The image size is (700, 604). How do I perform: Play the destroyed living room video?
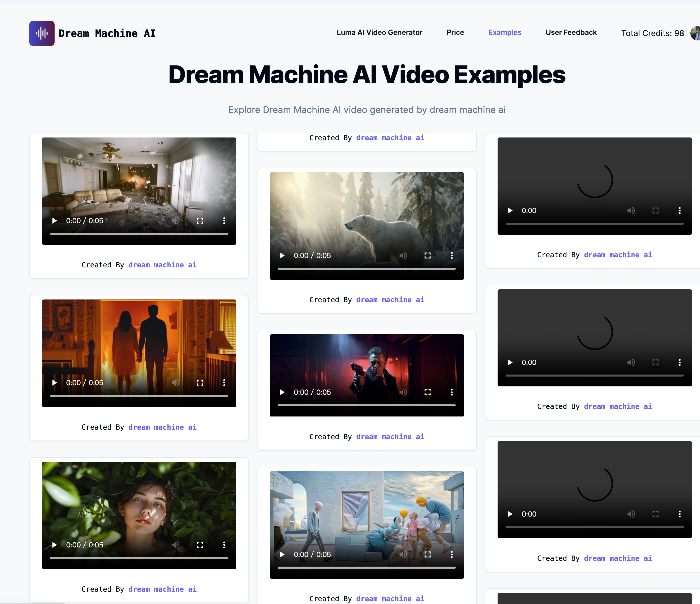click(54, 221)
